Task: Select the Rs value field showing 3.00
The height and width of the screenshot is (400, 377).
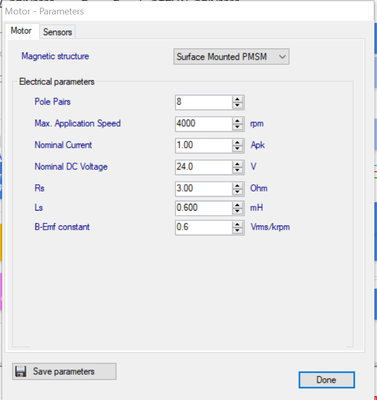Action: [204, 189]
